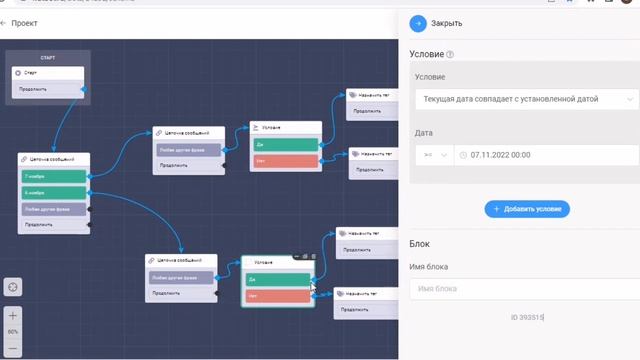The height and width of the screenshot is (360, 640).
Task: Open the Условие type dropdown
Action: point(527,99)
